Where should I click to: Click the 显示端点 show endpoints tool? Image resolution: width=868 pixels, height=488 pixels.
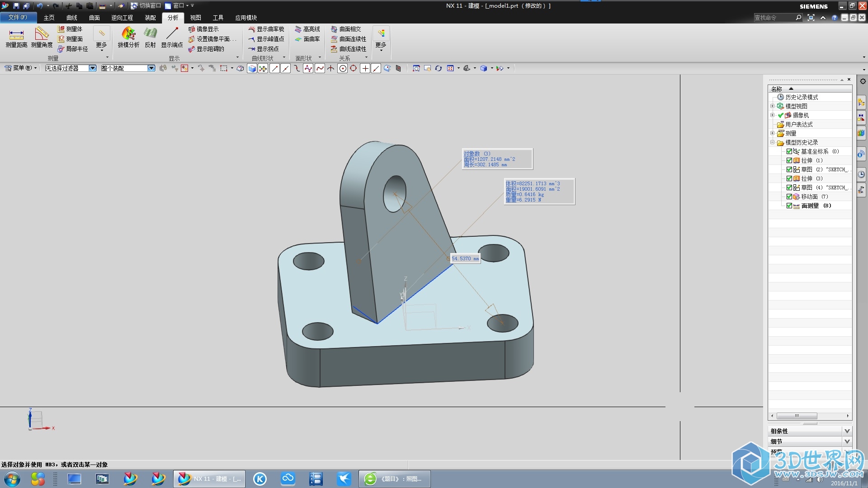tap(172, 37)
